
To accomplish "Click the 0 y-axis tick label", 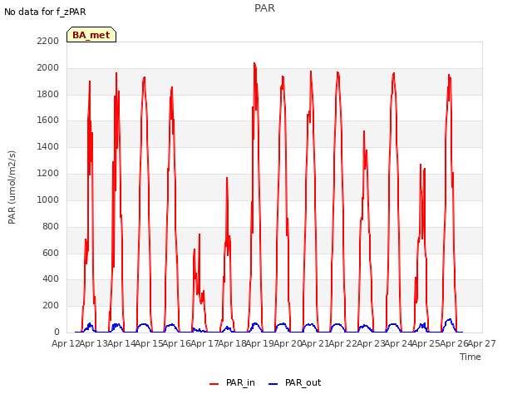I will coord(57,332).
